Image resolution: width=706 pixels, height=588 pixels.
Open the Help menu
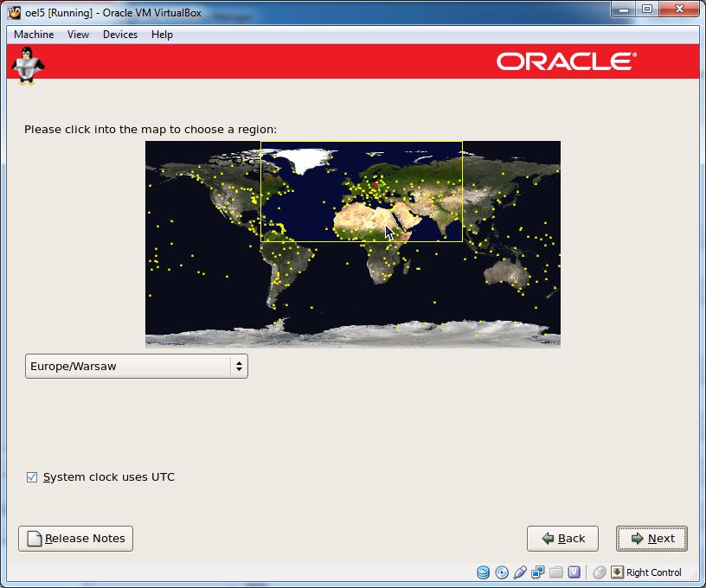(x=162, y=35)
